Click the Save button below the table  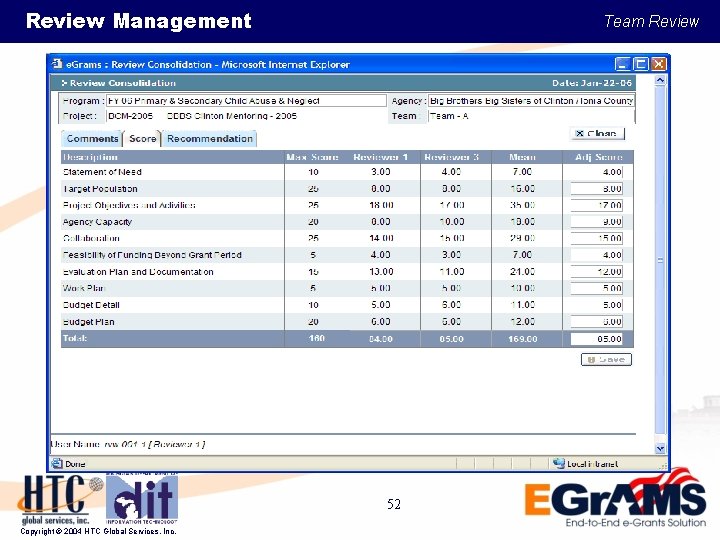pos(606,360)
